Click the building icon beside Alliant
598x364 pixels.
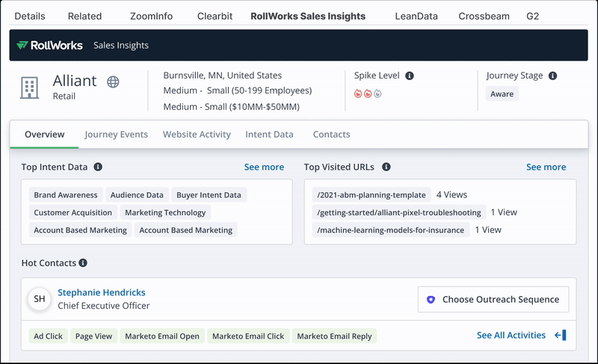tap(29, 87)
